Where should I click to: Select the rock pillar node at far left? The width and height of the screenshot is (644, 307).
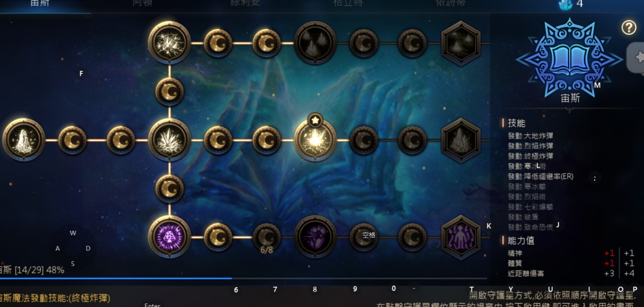click(x=24, y=140)
